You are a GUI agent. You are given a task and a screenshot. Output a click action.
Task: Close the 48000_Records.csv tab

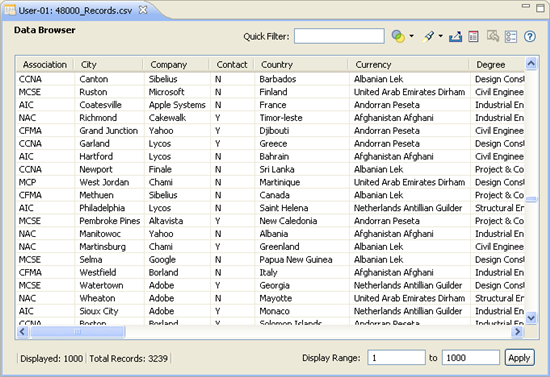tap(143, 10)
